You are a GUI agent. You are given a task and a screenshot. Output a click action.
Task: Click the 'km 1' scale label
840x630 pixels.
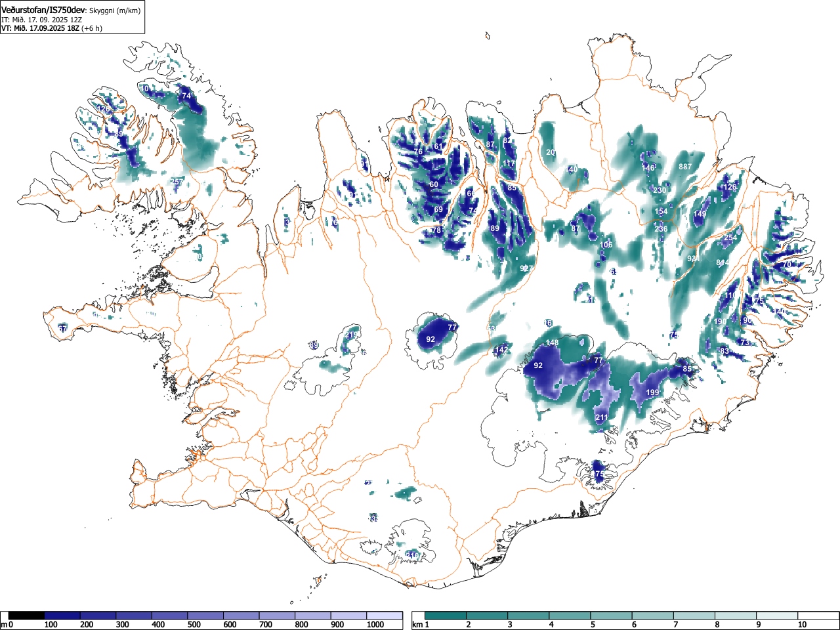pyautogui.click(x=421, y=625)
